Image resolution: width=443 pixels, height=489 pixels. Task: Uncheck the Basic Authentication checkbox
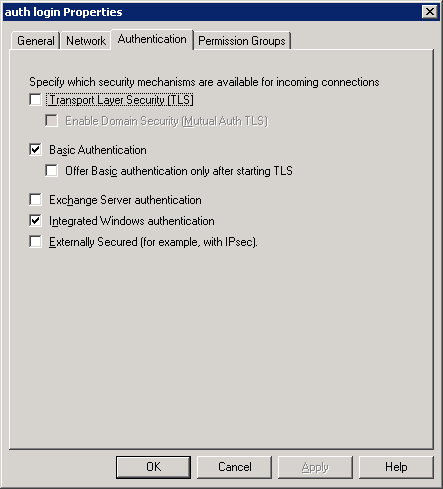[x=35, y=149]
